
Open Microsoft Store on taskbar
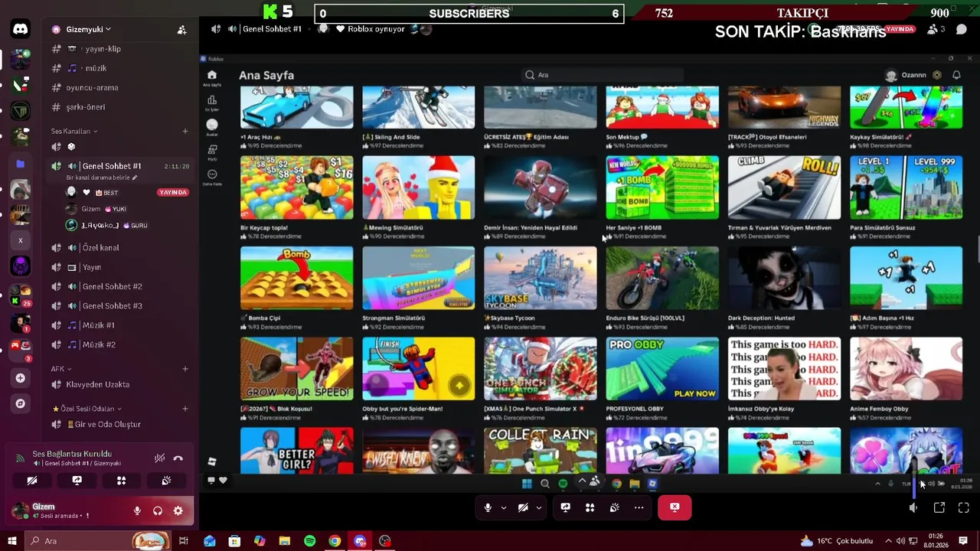pos(234,541)
